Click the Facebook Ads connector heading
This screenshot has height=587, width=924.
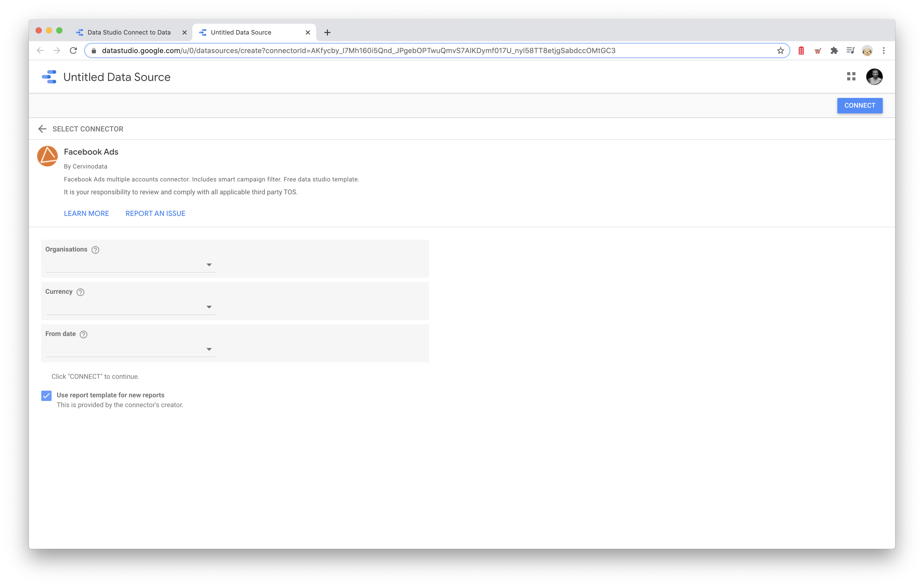(91, 152)
